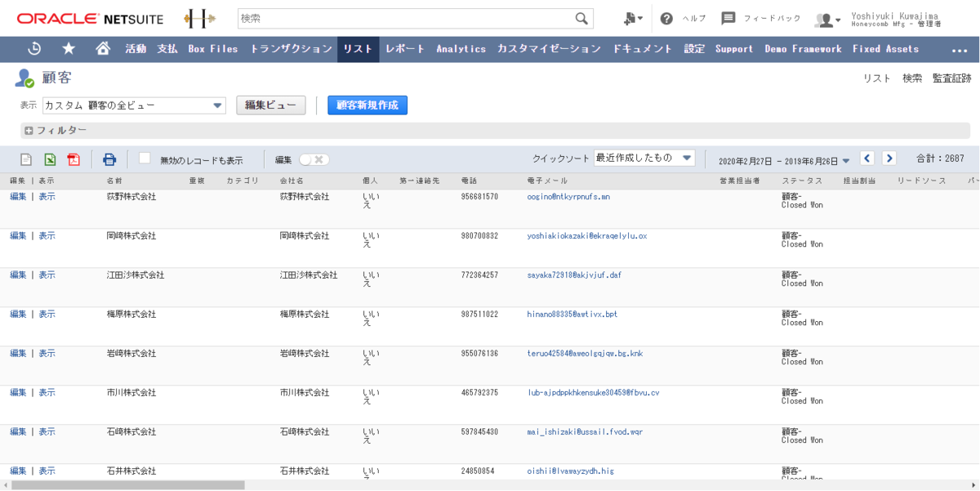This screenshot has height=491, width=980.
Task: Click 編集 for 荻野株式会社 row
Action: coord(18,197)
